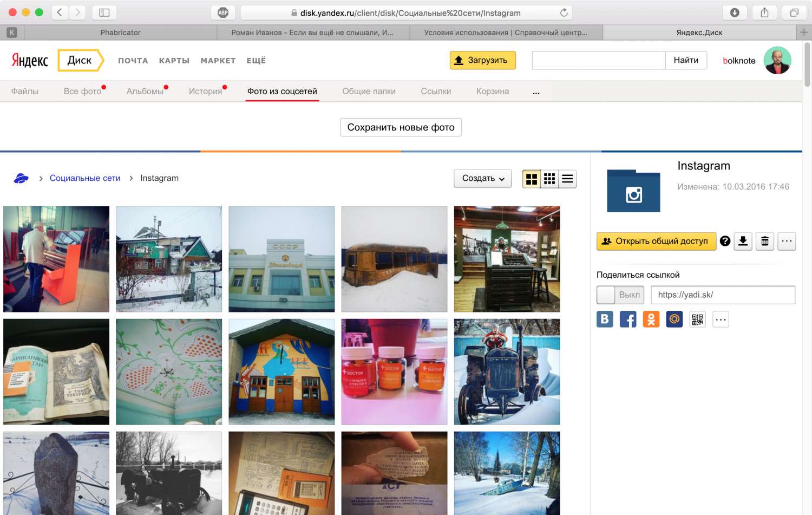The height and width of the screenshot is (515, 812).
Task: Open the buried bus in snow thumbnail
Action: 394,259
